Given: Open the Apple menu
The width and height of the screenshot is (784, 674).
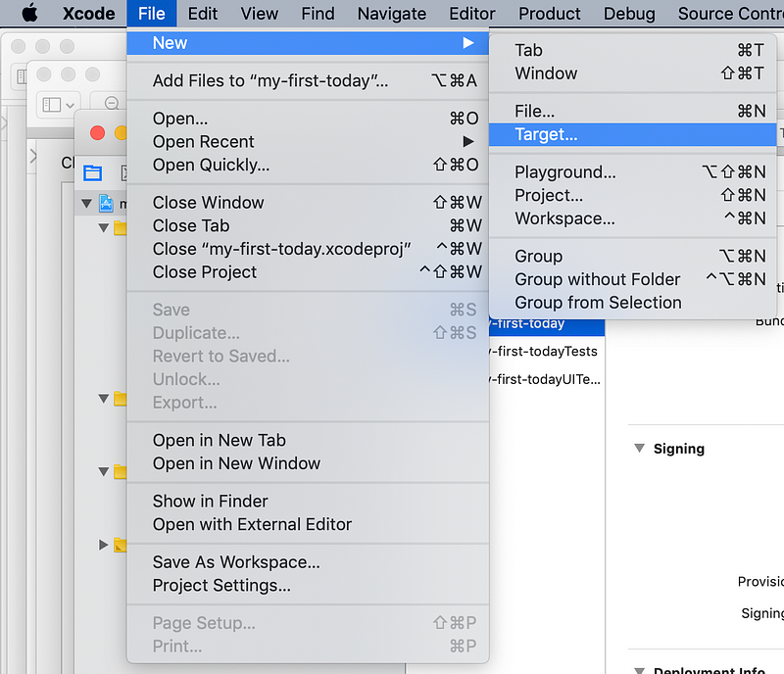Looking at the screenshot, I should click(x=30, y=14).
